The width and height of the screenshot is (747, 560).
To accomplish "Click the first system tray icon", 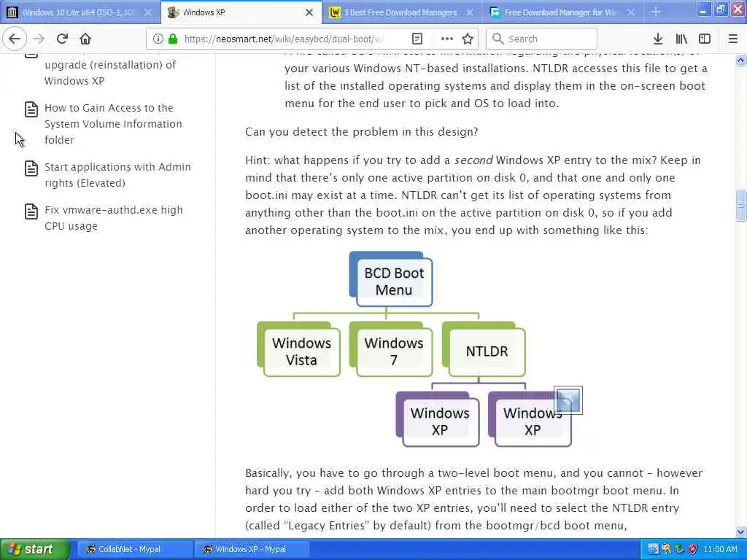I will (653, 549).
